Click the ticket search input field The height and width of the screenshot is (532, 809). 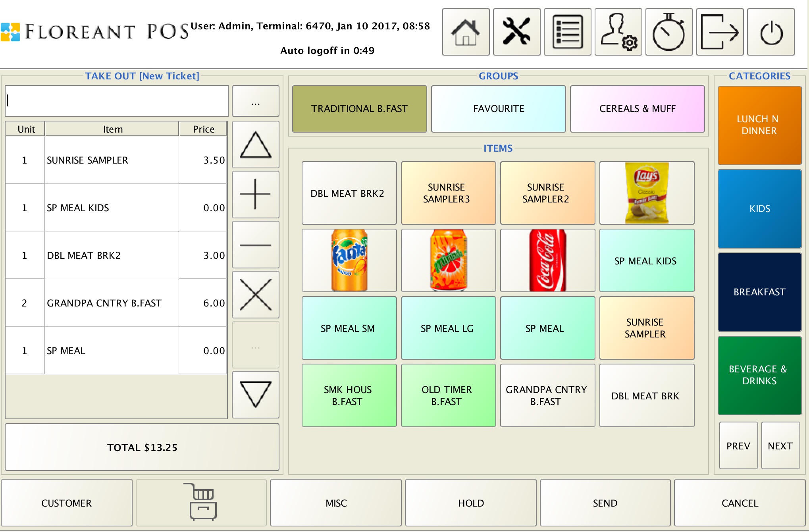click(116, 101)
